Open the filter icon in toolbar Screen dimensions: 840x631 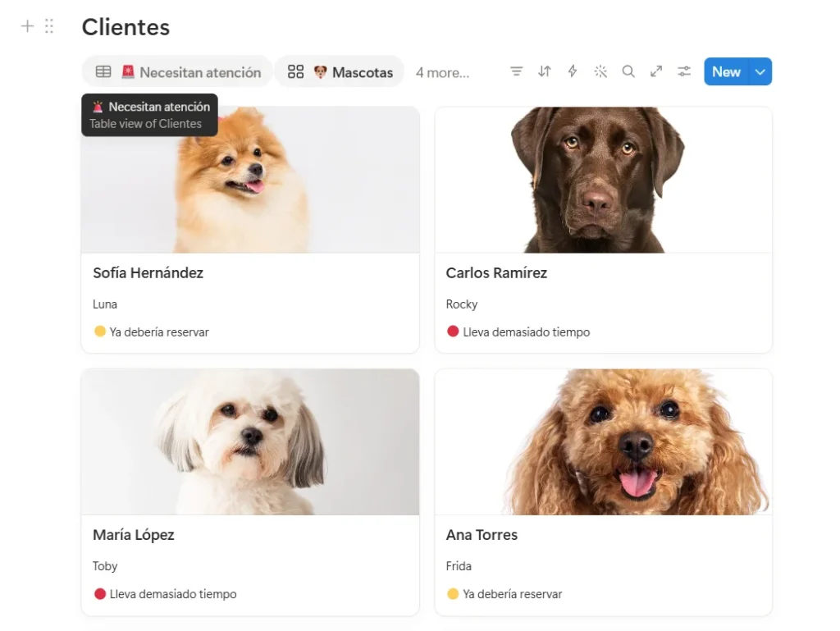point(516,71)
